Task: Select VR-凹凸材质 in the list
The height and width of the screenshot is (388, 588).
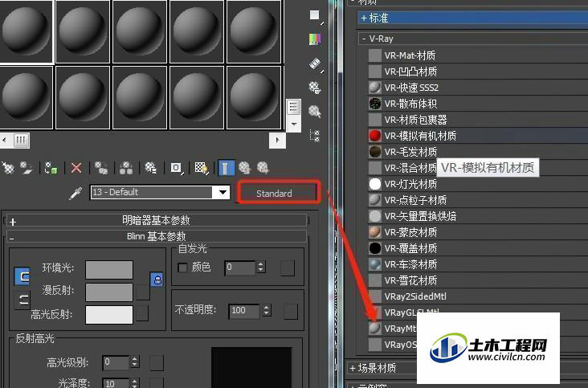Action: (x=478, y=71)
